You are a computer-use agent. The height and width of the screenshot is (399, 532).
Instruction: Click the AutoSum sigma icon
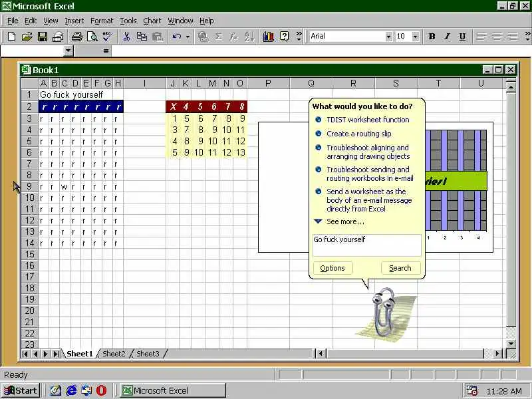[x=219, y=37]
